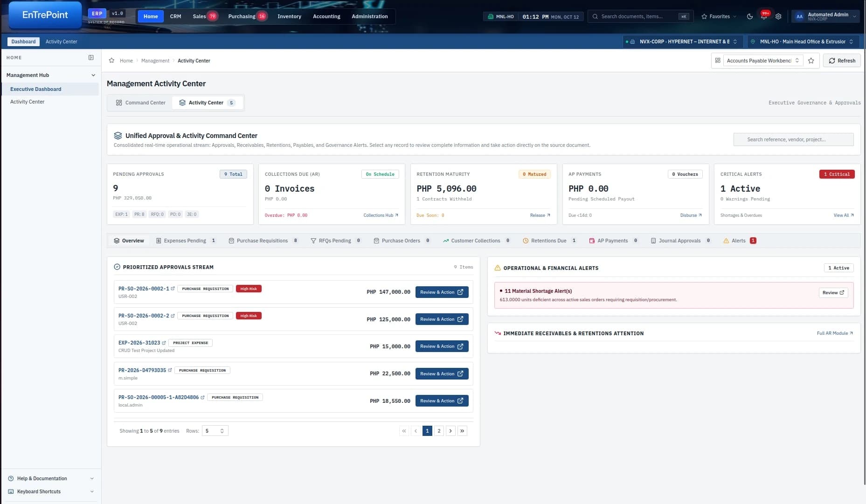Click the Refresh button

[x=842, y=61]
